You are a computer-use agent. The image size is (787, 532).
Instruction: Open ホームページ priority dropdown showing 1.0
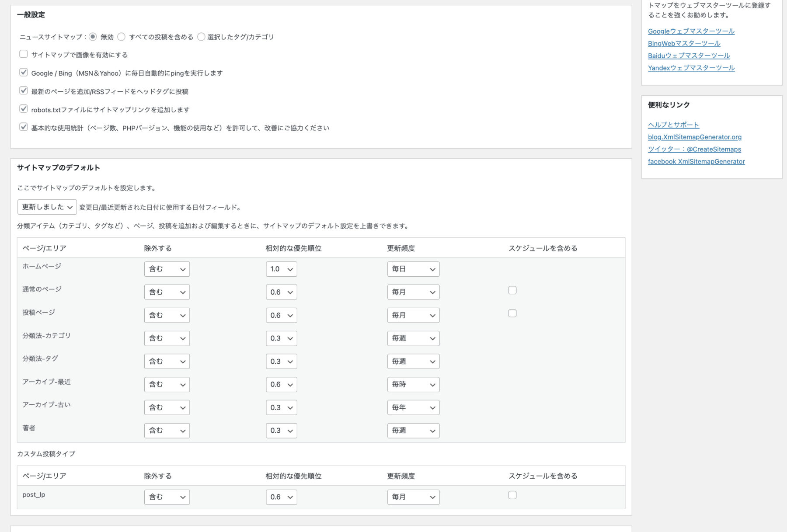(281, 269)
